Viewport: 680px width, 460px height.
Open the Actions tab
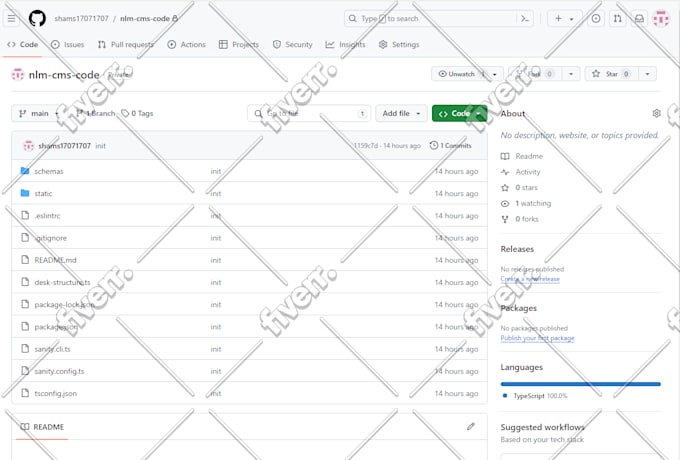[x=186, y=44]
